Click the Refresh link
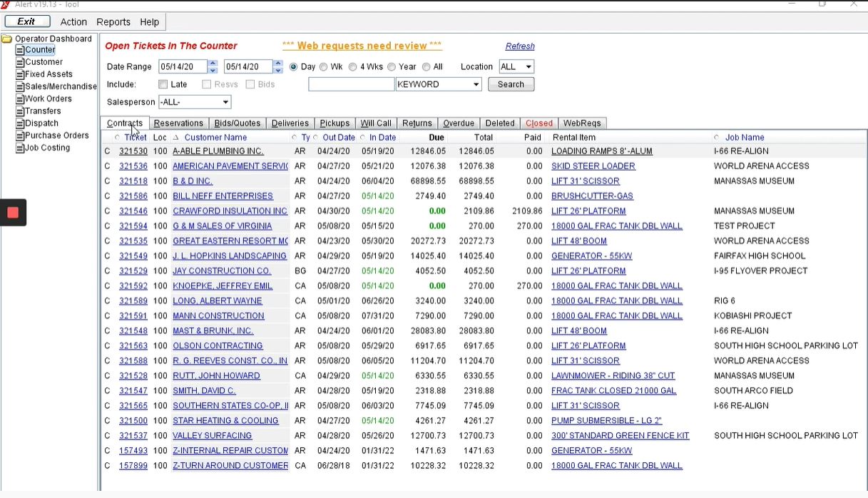Screen dimensions: 868x498 [520, 46]
